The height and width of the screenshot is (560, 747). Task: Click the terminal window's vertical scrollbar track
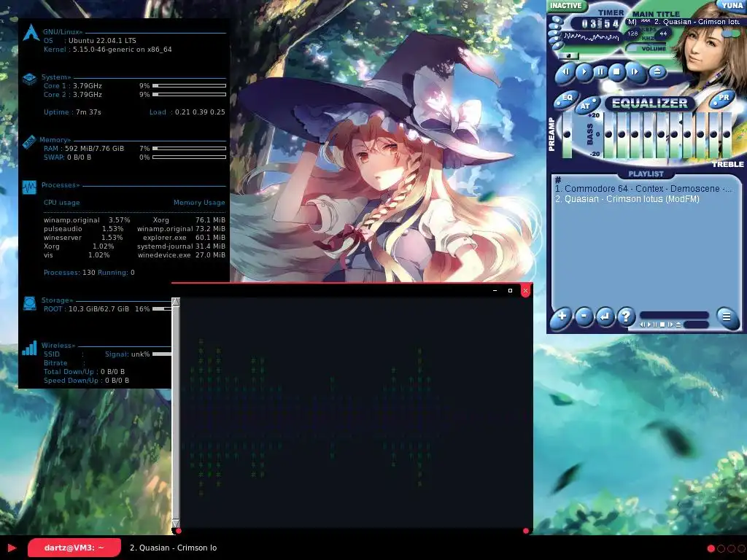176,413
